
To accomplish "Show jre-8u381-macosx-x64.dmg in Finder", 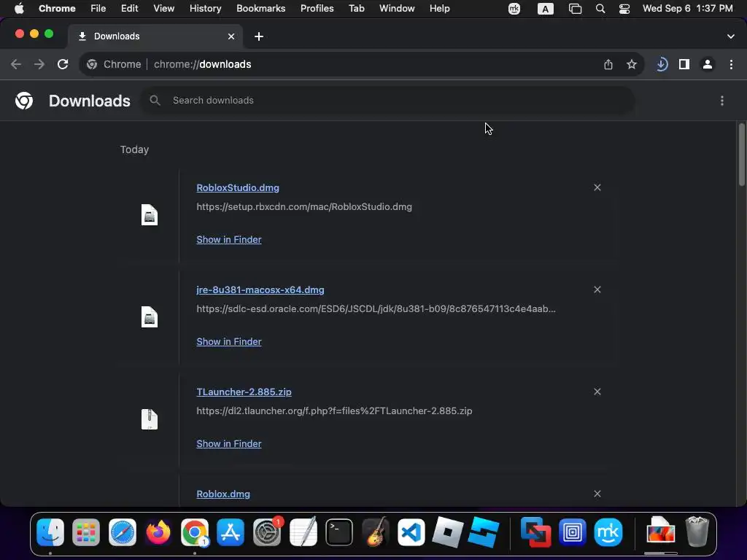I will coord(228,341).
